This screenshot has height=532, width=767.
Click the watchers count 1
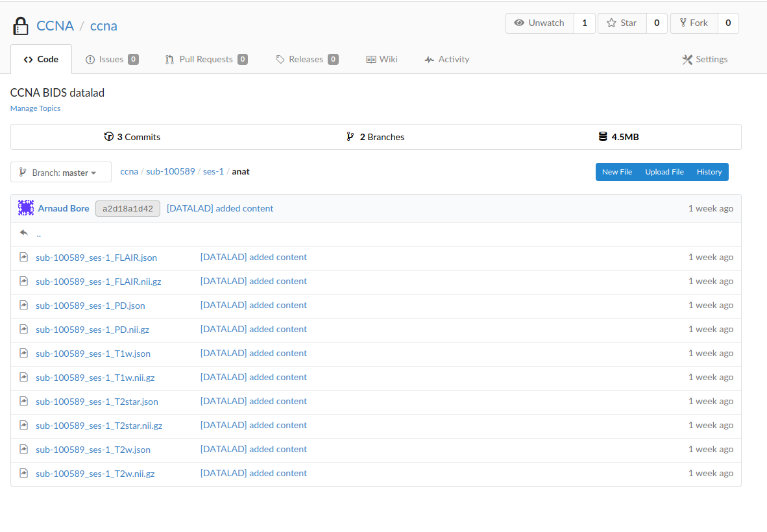[585, 23]
